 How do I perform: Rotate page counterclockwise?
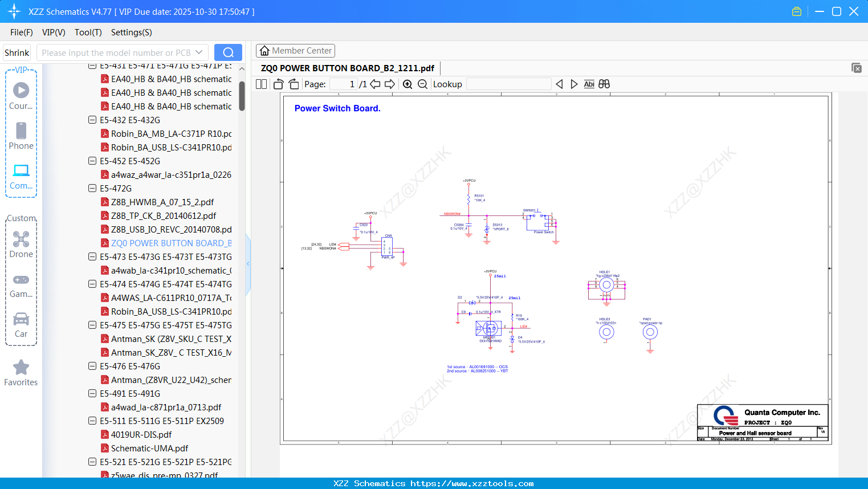pyautogui.click(x=279, y=84)
